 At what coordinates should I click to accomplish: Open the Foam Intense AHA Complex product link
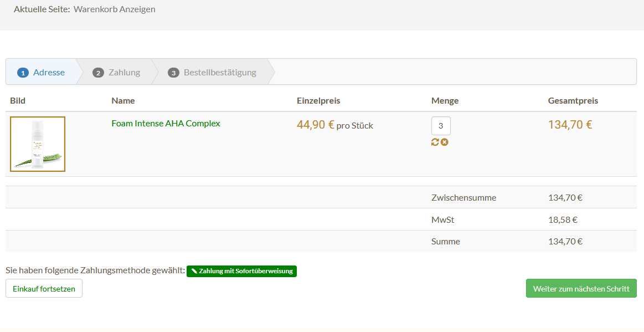[166, 124]
